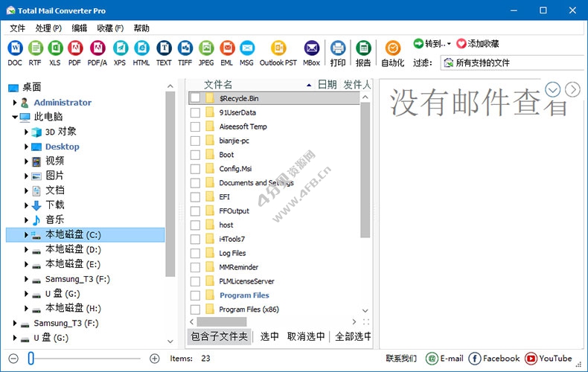This screenshot has width=588, height=372.
Task: Select the MBox conversion icon
Action: click(x=312, y=48)
